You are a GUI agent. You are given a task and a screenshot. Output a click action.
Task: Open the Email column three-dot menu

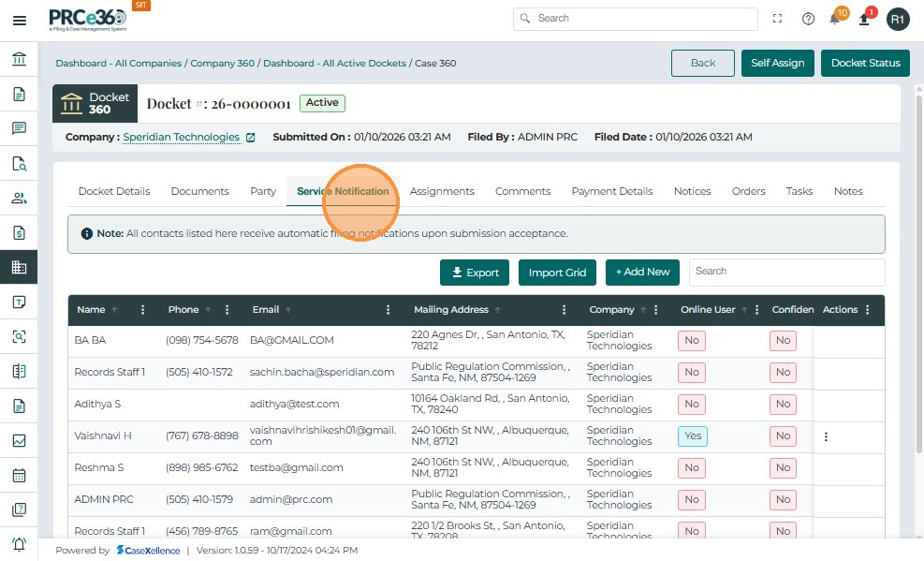click(389, 310)
